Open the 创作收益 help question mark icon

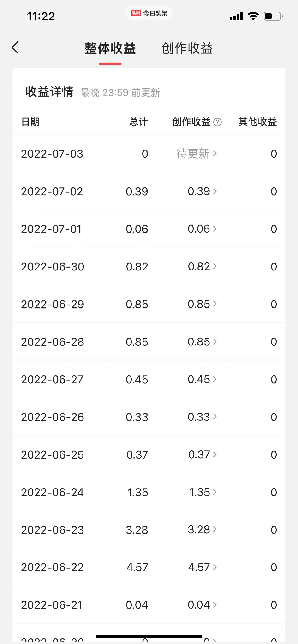[x=217, y=122]
